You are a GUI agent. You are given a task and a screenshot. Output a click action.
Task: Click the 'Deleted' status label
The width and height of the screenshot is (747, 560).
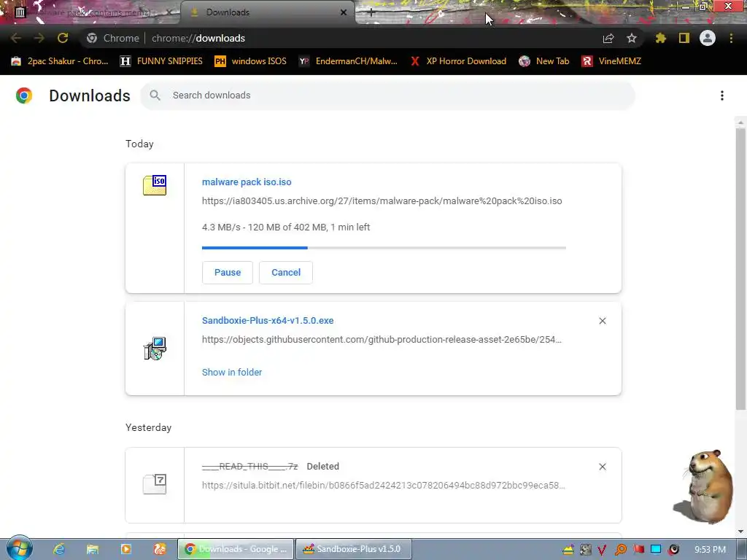click(323, 467)
